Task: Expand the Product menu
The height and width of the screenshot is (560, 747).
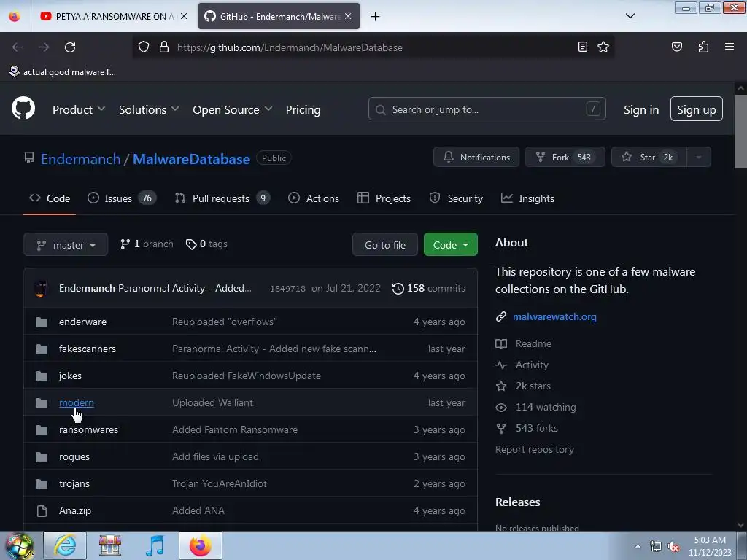Action: 79,109
